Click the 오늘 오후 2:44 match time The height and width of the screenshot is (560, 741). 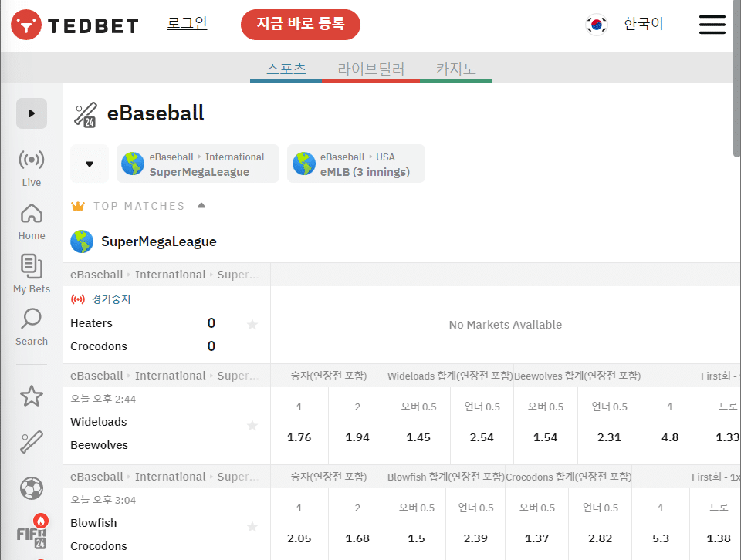point(103,399)
